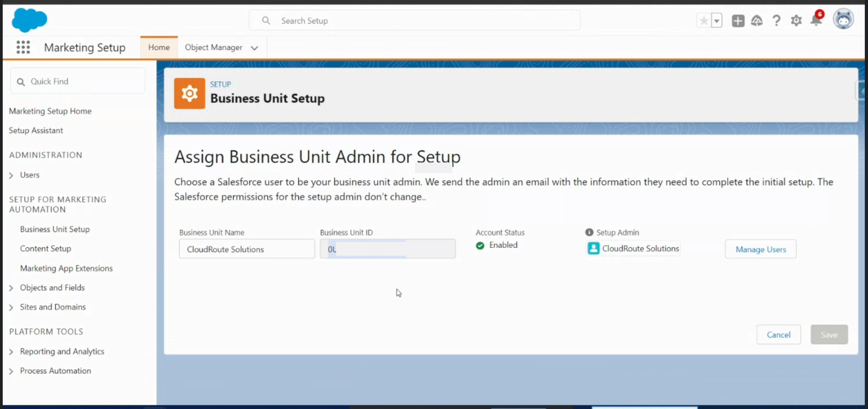Click the CloudRoute Solutions user icon
This screenshot has width=868, height=409.
pos(593,248)
